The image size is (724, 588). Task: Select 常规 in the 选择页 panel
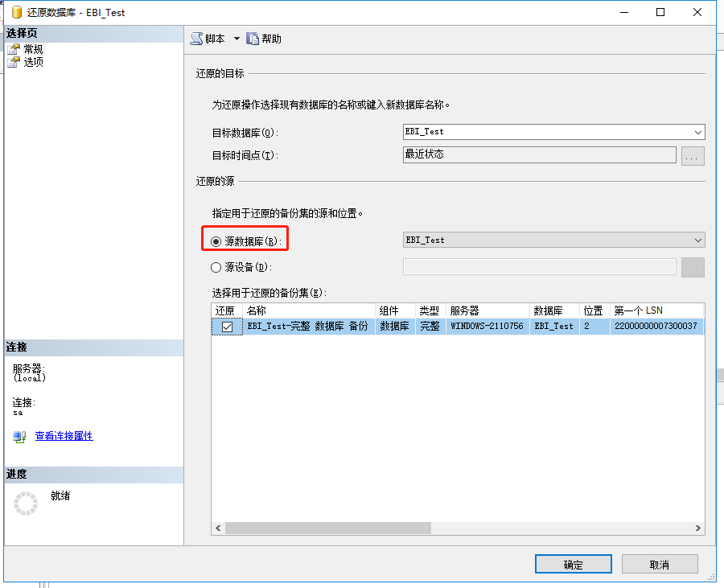[x=34, y=48]
